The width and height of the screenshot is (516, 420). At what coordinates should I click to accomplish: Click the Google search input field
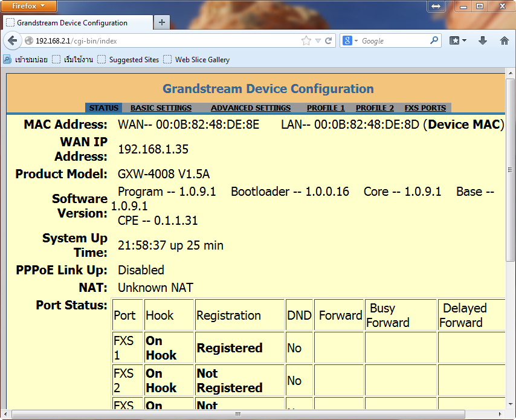click(394, 41)
